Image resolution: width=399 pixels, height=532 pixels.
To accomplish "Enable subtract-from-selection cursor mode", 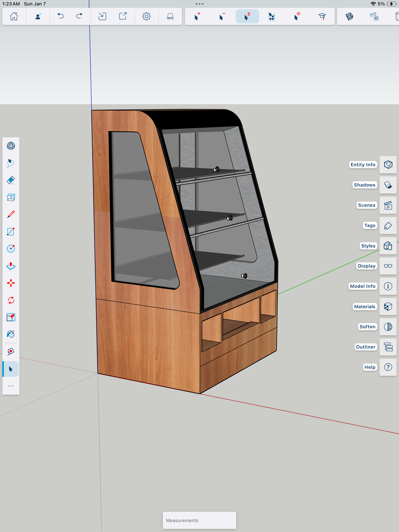I will click(222, 16).
